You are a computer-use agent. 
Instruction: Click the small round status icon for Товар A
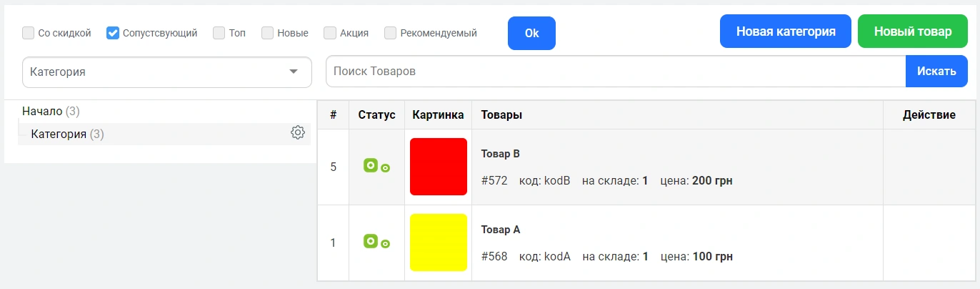coord(386,244)
